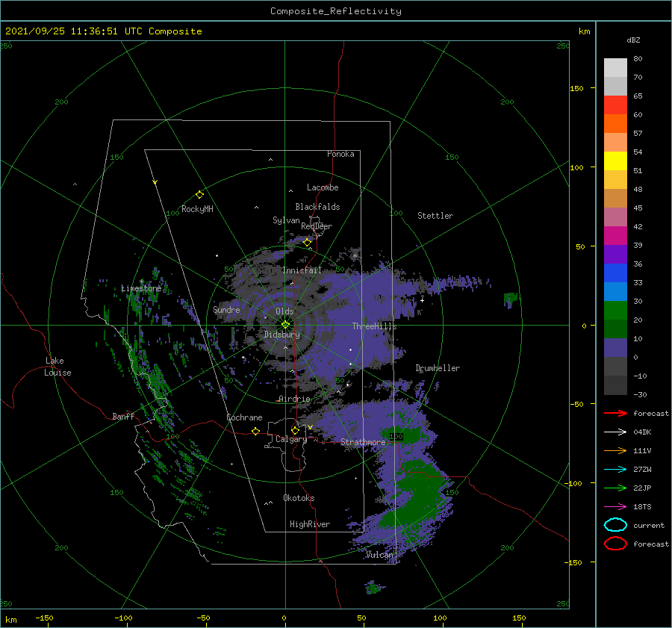The height and width of the screenshot is (628, 672).
Task: Click the white plus marker east of ThreeHills
Action: [422, 300]
